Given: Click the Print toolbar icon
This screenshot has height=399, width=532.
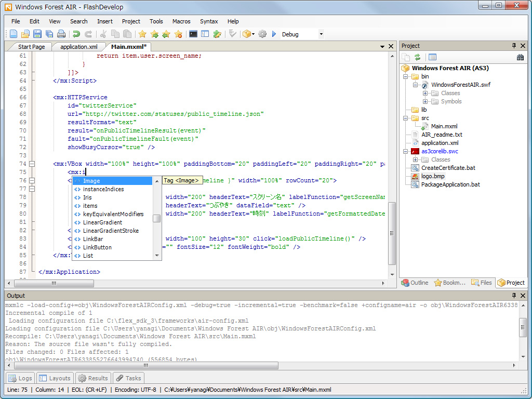Looking at the screenshot, I should click(x=61, y=34).
